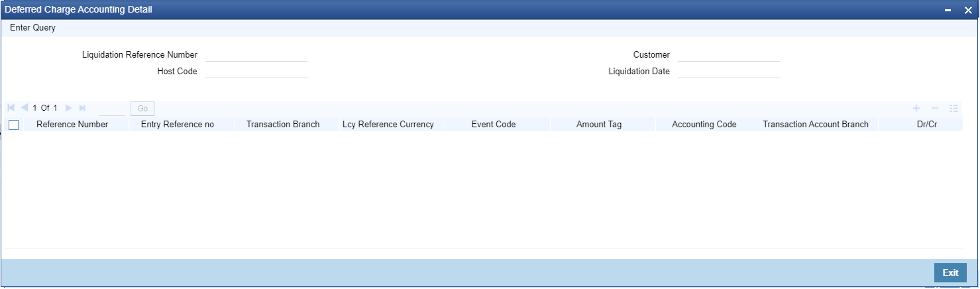Select the Transaction Branch column header

(x=283, y=125)
